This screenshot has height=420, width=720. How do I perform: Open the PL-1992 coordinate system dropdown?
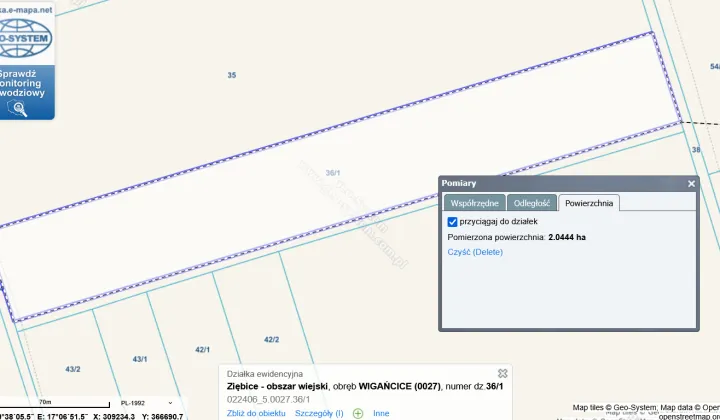click(146, 403)
